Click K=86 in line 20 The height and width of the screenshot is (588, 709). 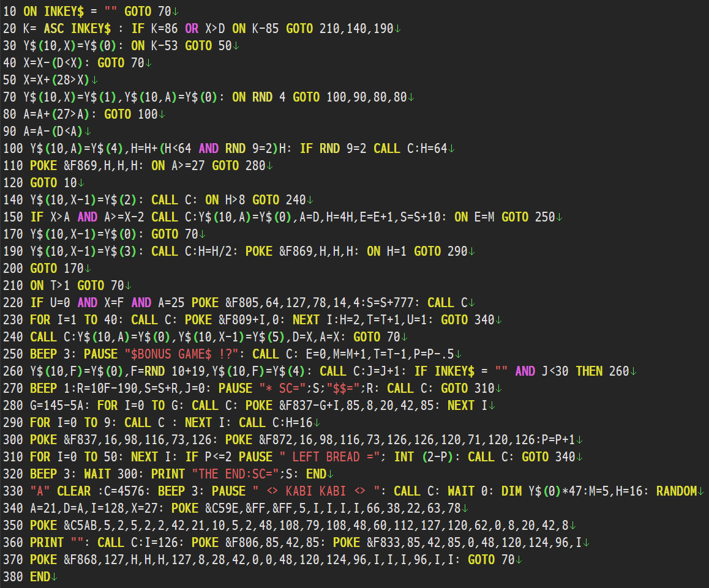[x=165, y=29]
